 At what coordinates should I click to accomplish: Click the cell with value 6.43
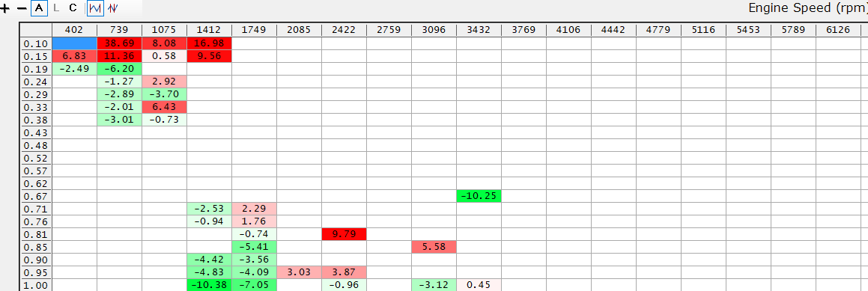pyautogui.click(x=165, y=107)
